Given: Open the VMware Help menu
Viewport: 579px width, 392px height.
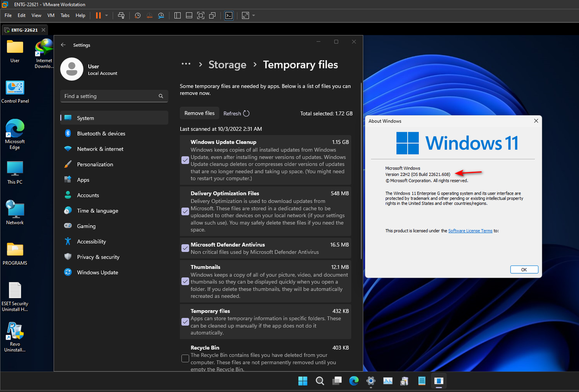Looking at the screenshot, I should tap(80, 16).
